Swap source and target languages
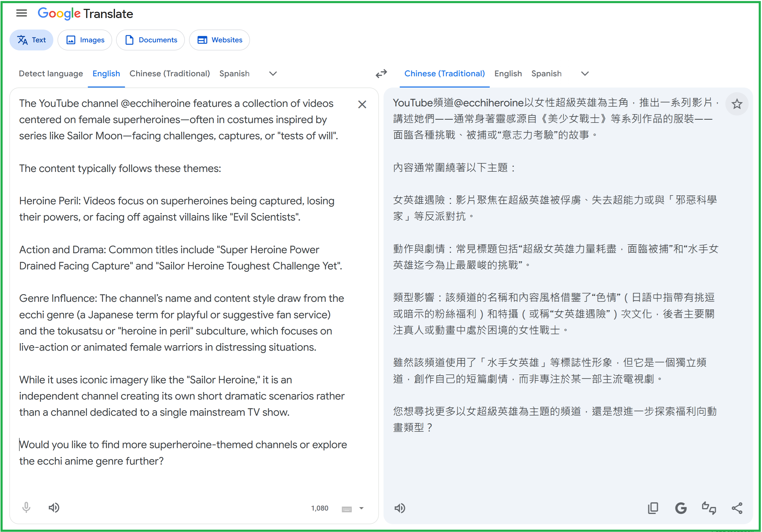The image size is (762, 532). [x=381, y=74]
